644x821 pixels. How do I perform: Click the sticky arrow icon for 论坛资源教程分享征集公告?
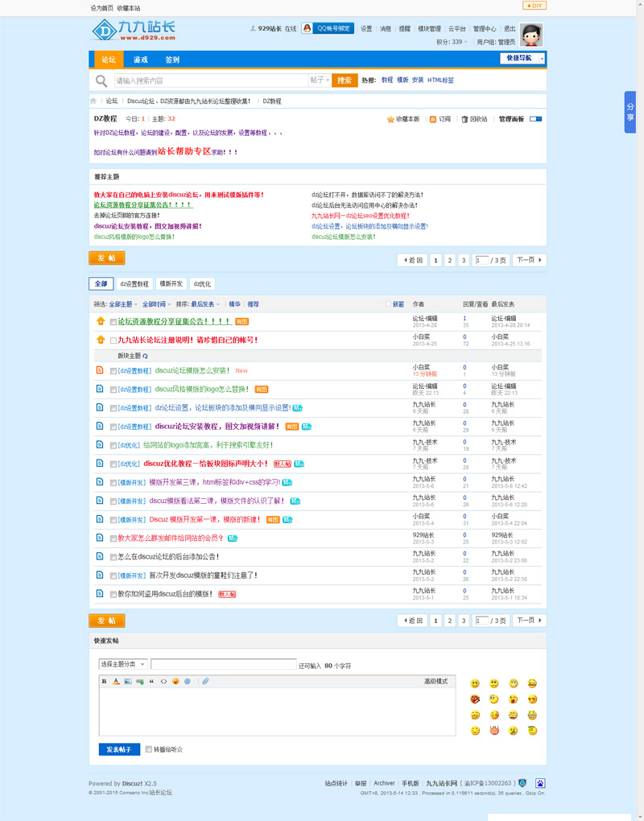click(x=101, y=321)
